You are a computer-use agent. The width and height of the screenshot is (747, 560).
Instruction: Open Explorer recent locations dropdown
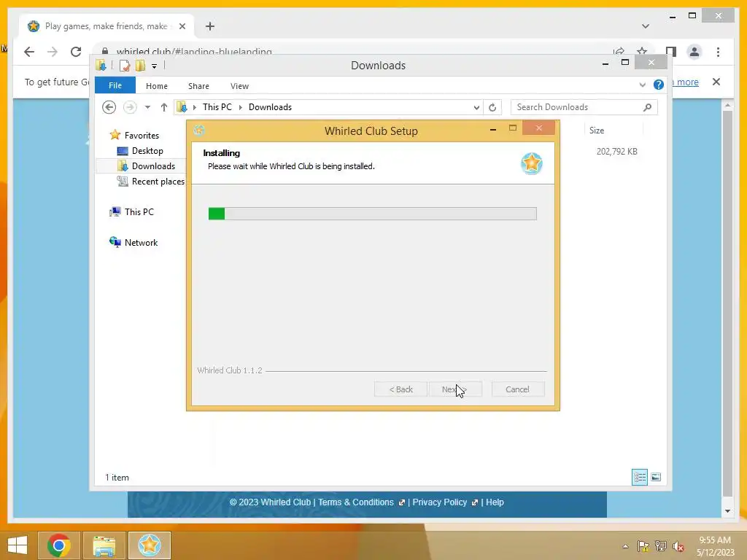pyautogui.click(x=147, y=107)
